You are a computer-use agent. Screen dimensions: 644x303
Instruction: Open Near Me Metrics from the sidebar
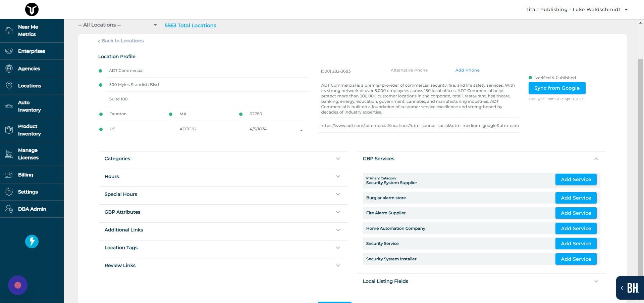(9, 30)
